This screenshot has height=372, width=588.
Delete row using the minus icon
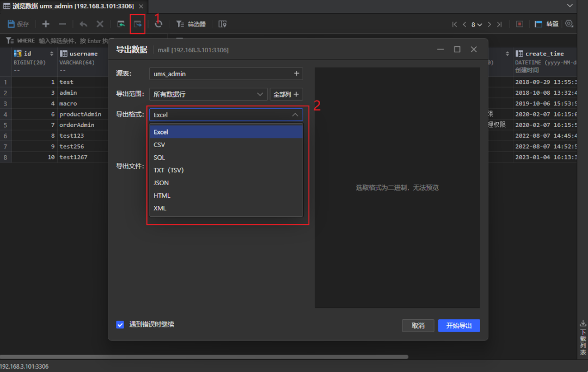62,24
